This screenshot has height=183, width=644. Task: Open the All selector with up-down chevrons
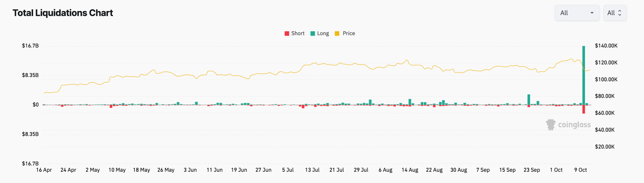click(615, 13)
